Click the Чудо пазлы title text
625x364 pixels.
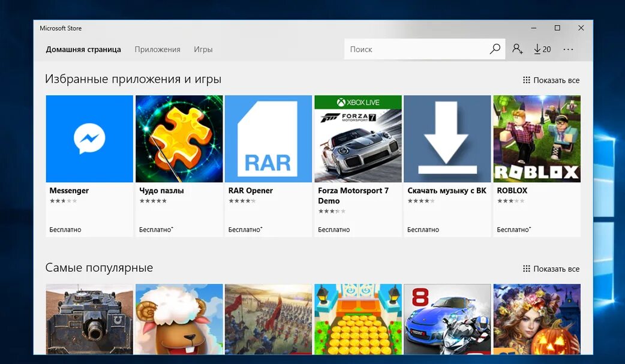pos(161,191)
